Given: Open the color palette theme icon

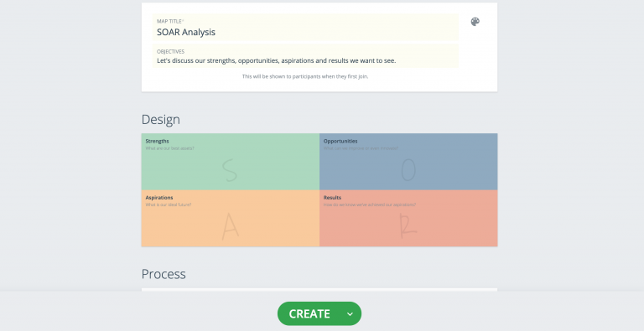Looking at the screenshot, I should [475, 22].
